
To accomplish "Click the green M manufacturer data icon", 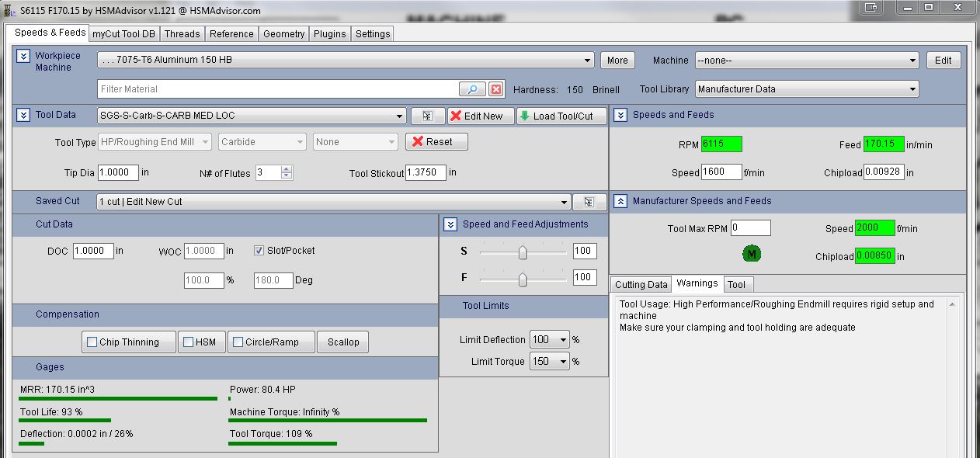I will pos(752,254).
